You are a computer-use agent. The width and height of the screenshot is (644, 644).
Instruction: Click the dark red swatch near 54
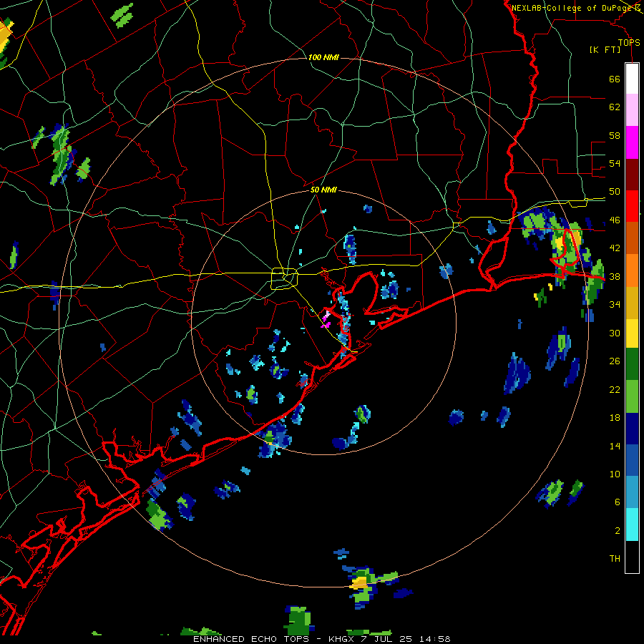point(632,174)
